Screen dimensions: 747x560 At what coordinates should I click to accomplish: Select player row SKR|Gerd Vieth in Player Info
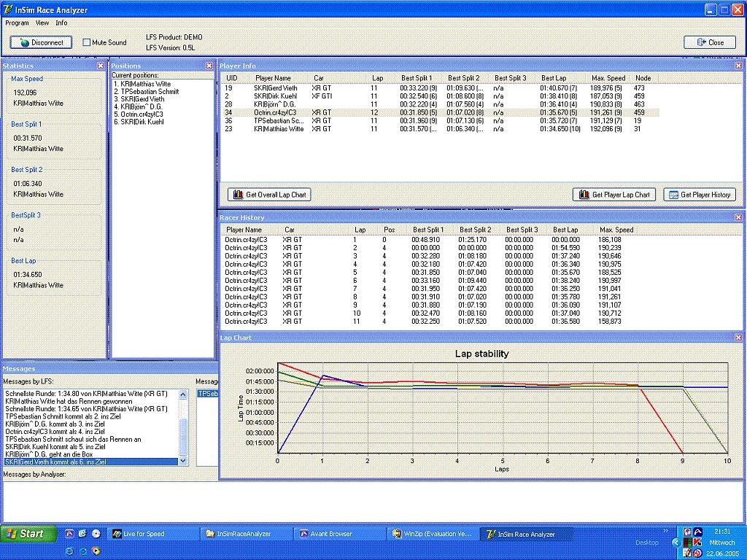coord(440,88)
